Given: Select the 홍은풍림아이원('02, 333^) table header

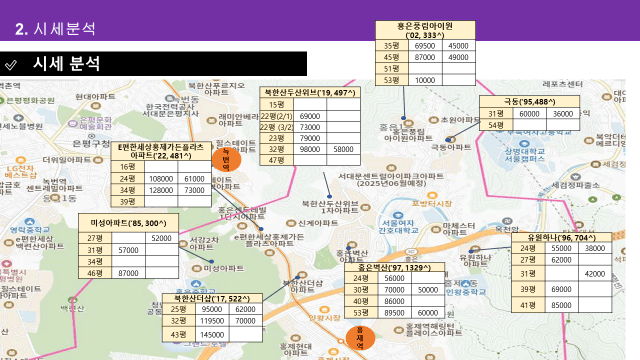Looking at the screenshot, I should pos(425,31).
